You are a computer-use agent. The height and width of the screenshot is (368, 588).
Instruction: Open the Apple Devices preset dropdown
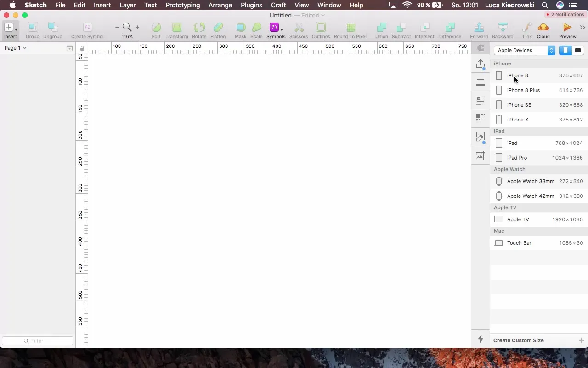point(525,50)
